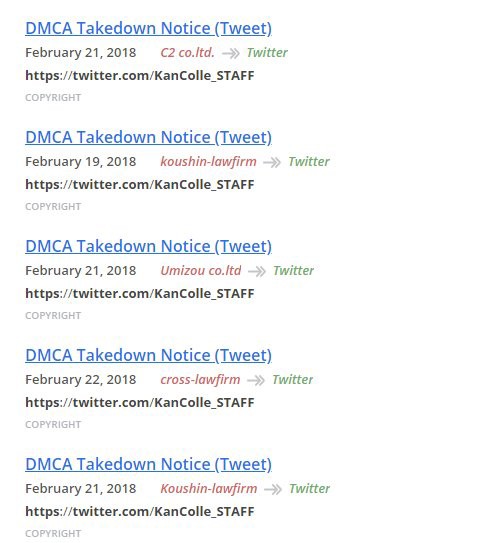
Task: Click the Twitter recipient beside Umizou co.ltd
Action: [293, 271]
